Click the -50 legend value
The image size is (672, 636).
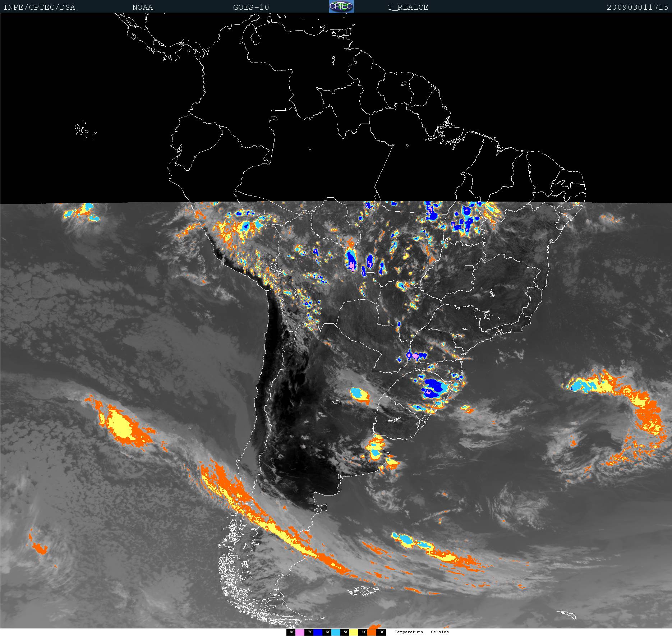(x=345, y=632)
